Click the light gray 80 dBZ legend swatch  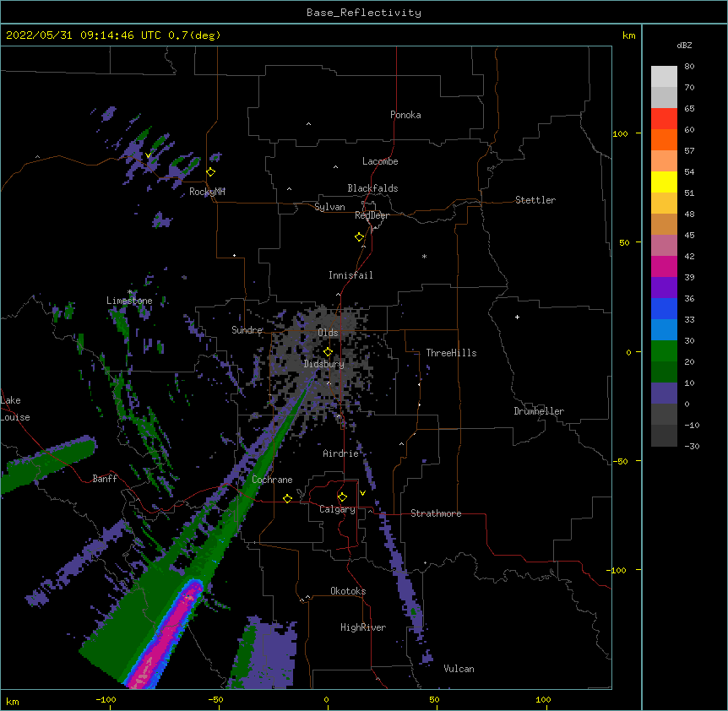point(664,77)
